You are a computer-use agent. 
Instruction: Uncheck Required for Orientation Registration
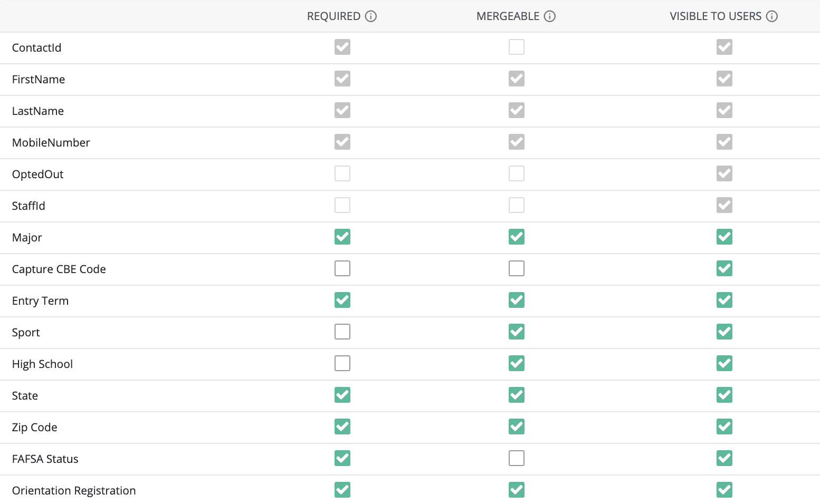click(342, 490)
